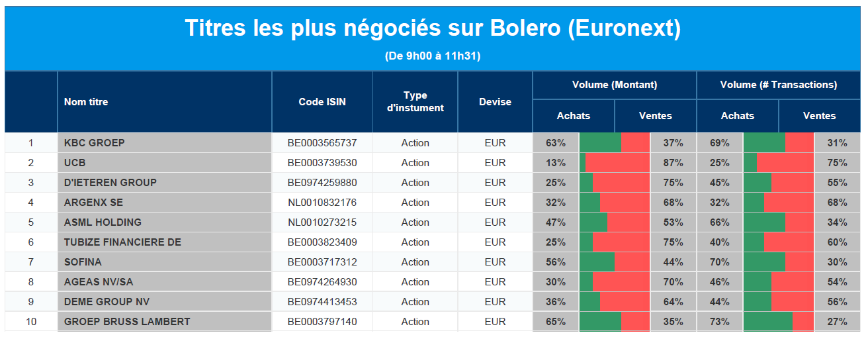Open the ARGENX SE title row
Viewport: 868px width, 339px height.
(x=93, y=203)
